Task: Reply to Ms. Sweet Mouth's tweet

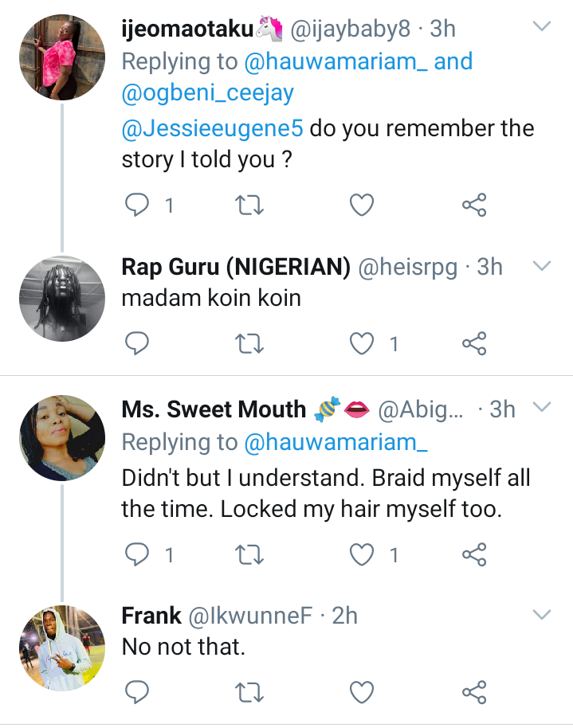Action: [139, 554]
